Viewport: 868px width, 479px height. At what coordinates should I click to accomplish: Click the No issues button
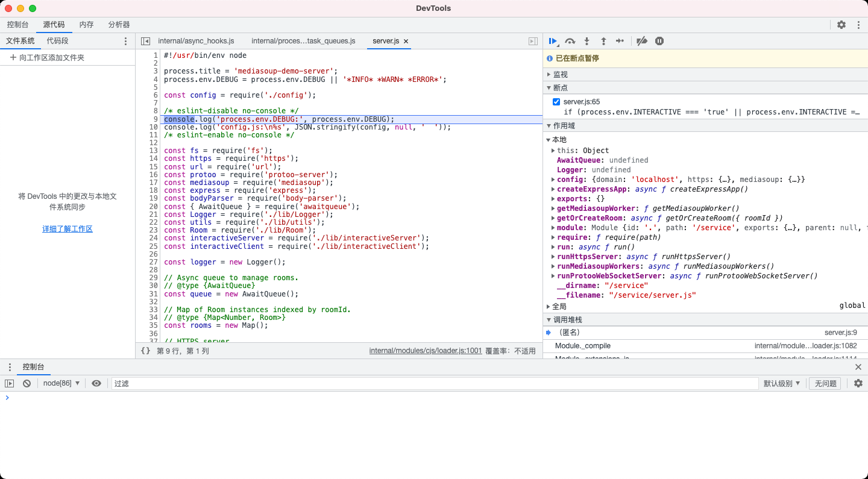pyautogui.click(x=825, y=383)
